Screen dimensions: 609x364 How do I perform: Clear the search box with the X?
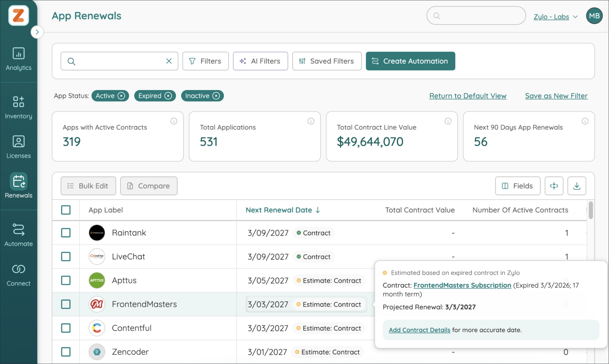[169, 61]
